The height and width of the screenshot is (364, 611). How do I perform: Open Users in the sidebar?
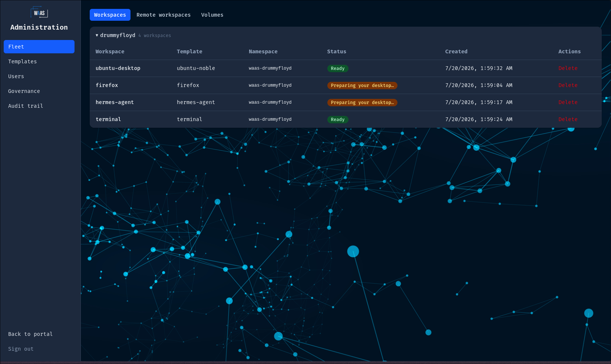39,76
